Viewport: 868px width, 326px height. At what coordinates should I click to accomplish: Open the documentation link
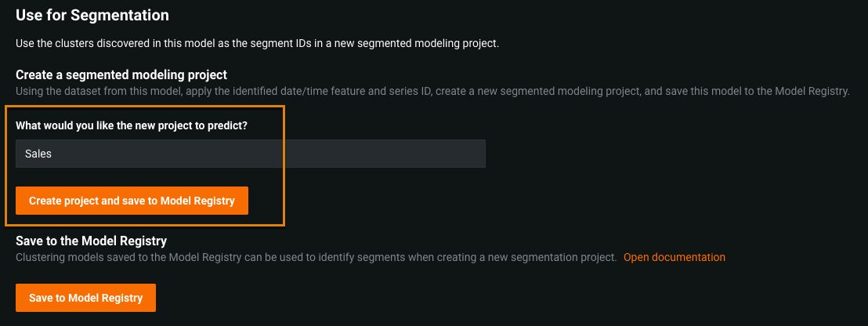point(675,257)
